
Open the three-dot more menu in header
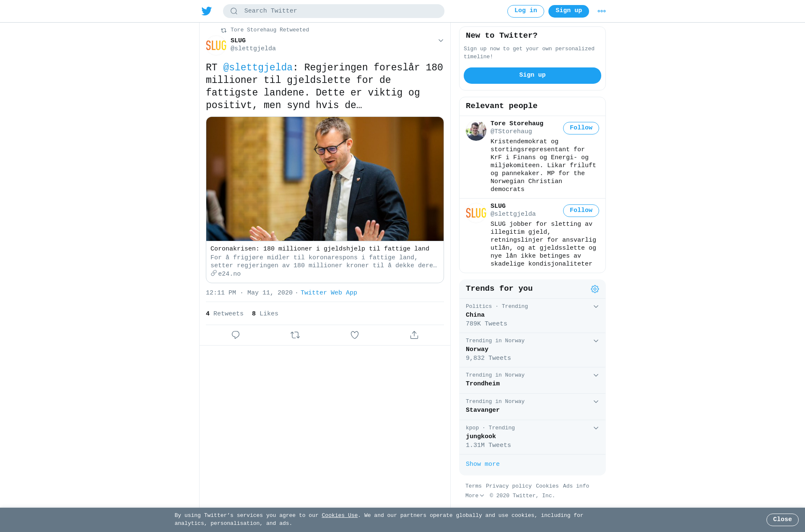pos(601,11)
